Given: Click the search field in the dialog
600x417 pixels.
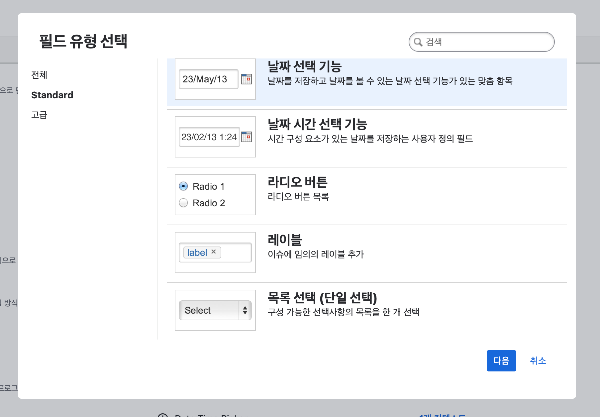Looking at the screenshot, I should (481, 42).
